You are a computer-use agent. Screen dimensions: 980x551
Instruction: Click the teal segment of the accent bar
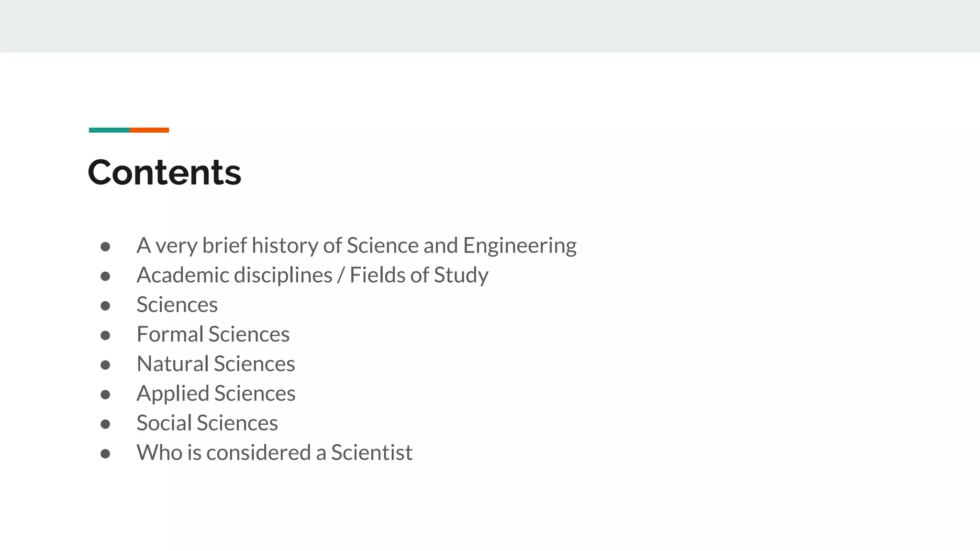(109, 130)
